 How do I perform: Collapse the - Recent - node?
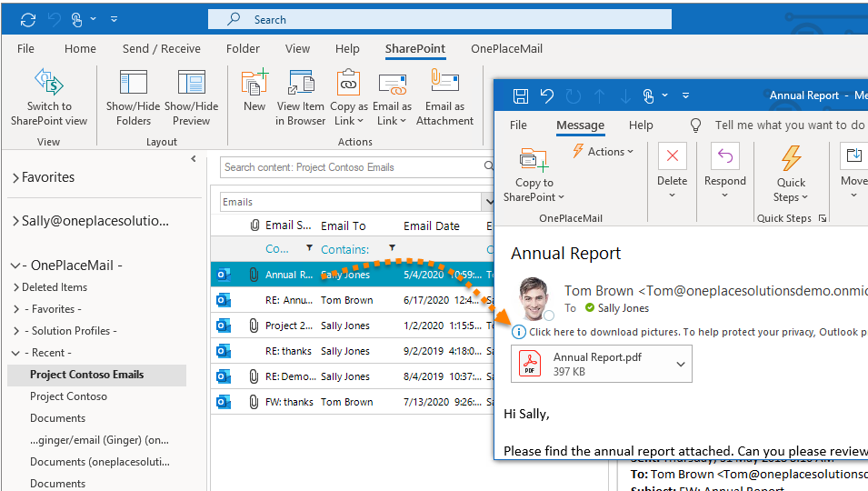click(x=15, y=353)
